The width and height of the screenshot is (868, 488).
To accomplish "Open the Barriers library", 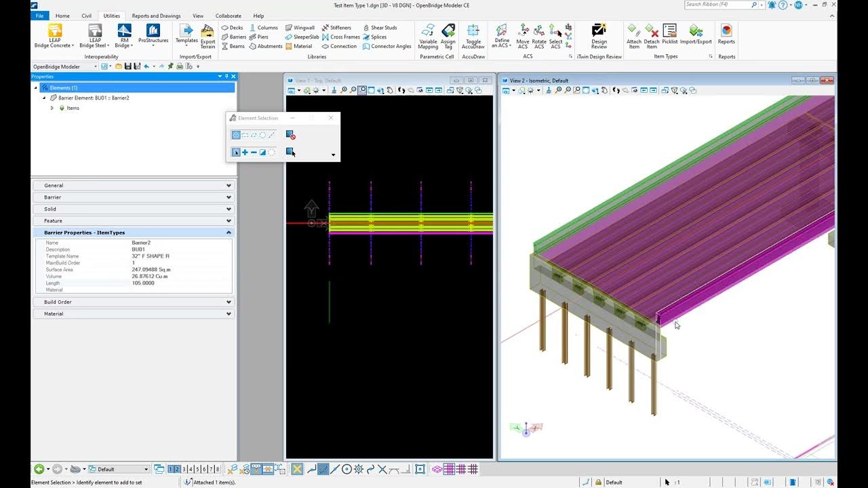I will (x=233, y=37).
